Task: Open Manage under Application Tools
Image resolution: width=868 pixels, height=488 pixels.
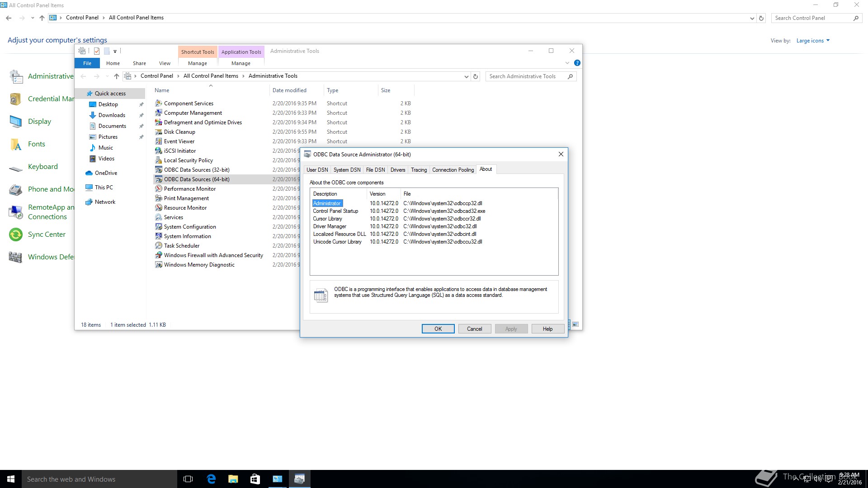Action: [x=241, y=63]
